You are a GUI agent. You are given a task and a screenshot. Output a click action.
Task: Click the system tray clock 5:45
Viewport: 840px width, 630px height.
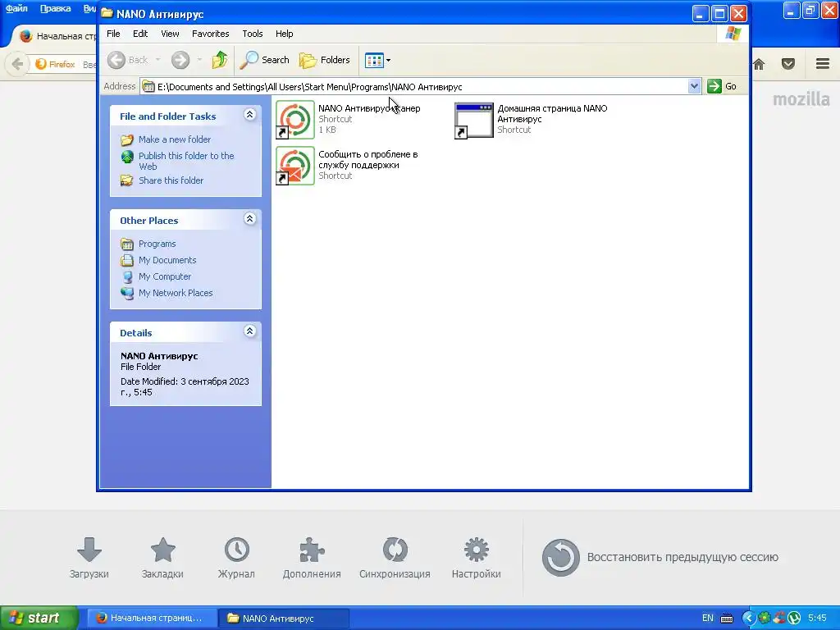point(818,619)
